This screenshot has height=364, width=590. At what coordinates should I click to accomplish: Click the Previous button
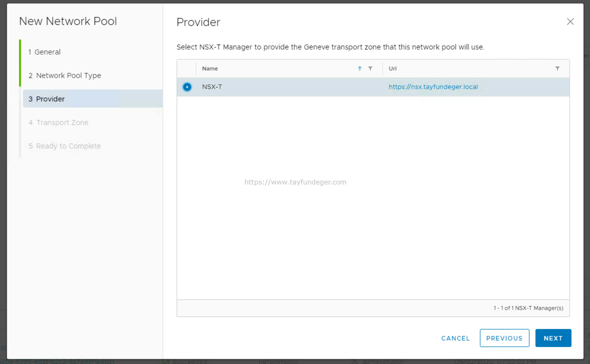504,338
